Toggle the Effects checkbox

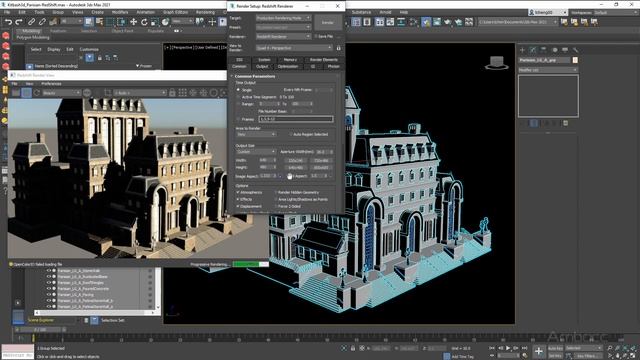(238, 199)
